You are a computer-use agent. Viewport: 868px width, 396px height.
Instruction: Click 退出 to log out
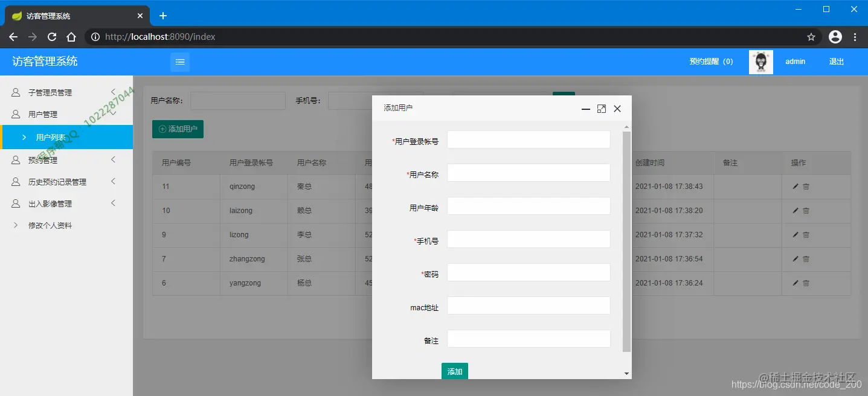(x=836, y=62)
